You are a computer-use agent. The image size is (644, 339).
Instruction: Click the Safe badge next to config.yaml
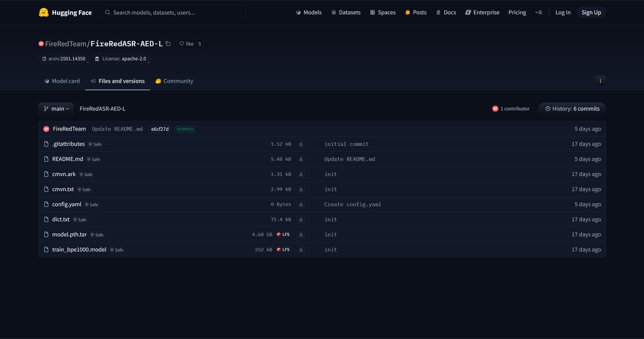[x=92, y=205]
